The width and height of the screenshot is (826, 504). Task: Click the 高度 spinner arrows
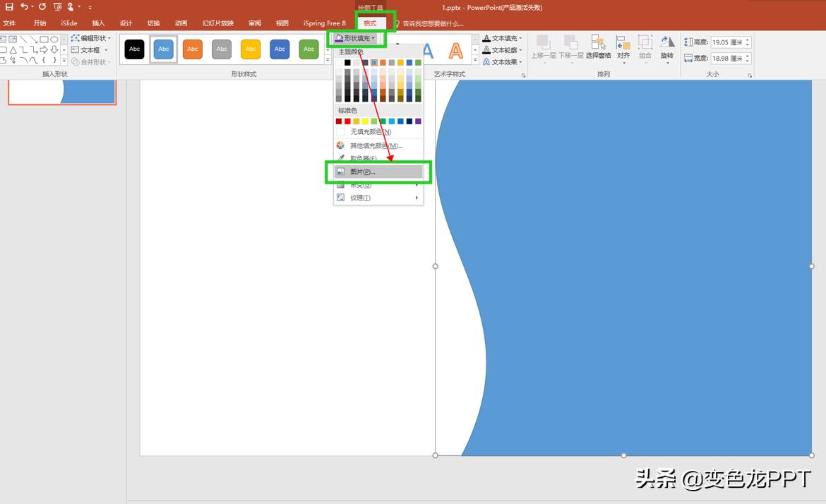748,42
